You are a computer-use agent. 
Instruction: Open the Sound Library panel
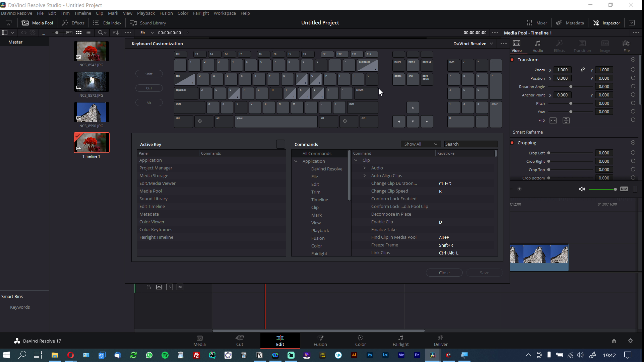coord(148,23)
